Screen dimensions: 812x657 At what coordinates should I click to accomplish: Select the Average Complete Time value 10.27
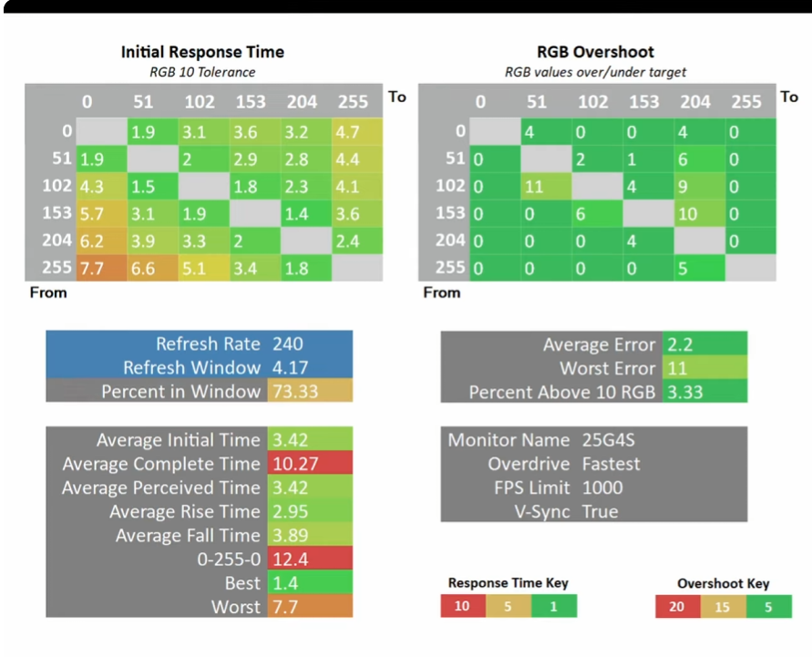[x=310, y=463]
